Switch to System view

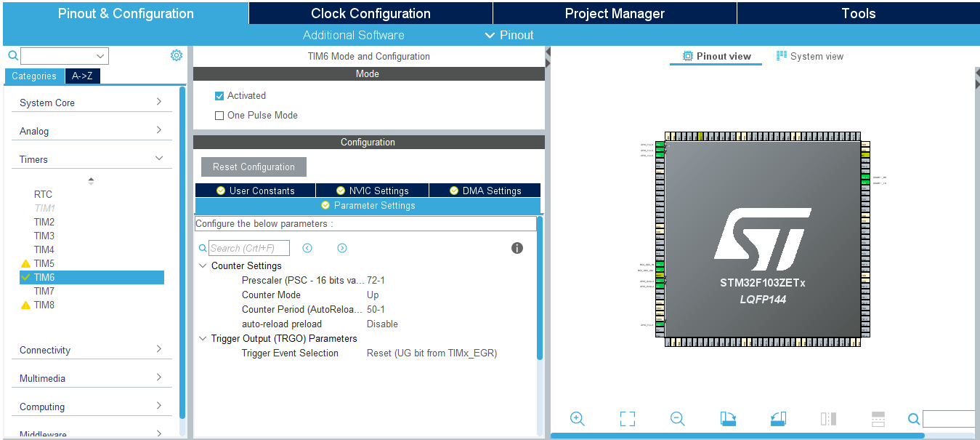tap(810, 56)
